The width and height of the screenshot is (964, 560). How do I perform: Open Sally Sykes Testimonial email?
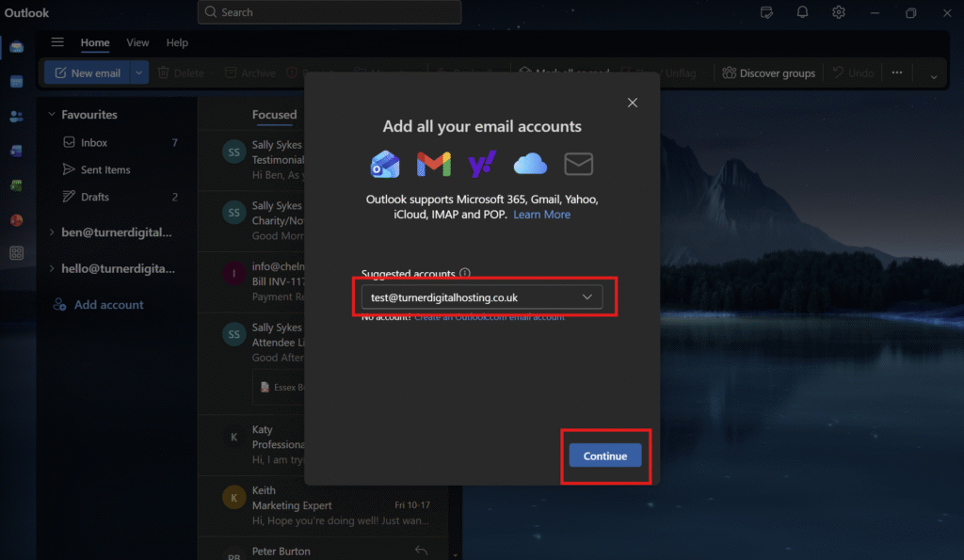[x=252, y=160]
